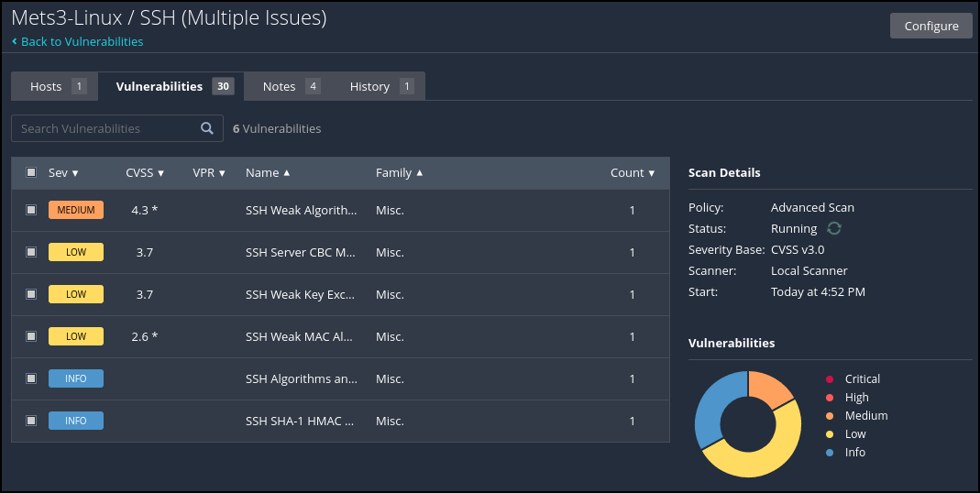Click the LOW badge in SSH Server CBC row
The height and width of the screenshot is (493, 980).
(75, 252)
